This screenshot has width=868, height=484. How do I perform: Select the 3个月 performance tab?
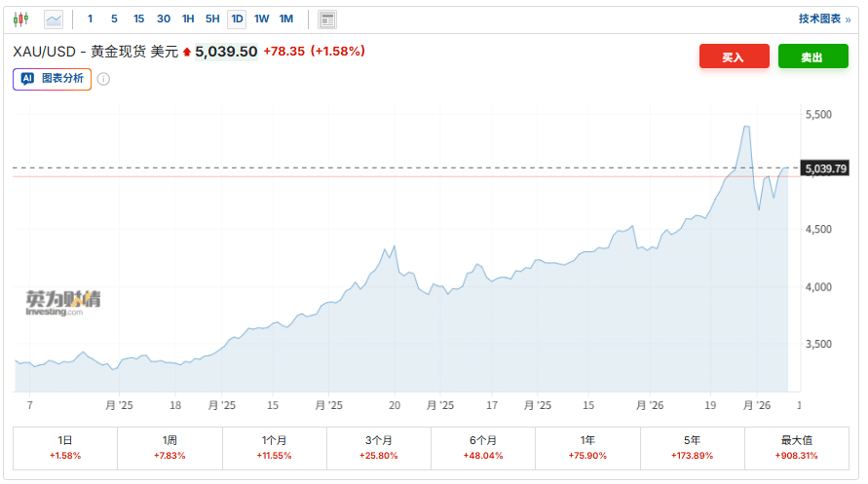tap(379, 447)
